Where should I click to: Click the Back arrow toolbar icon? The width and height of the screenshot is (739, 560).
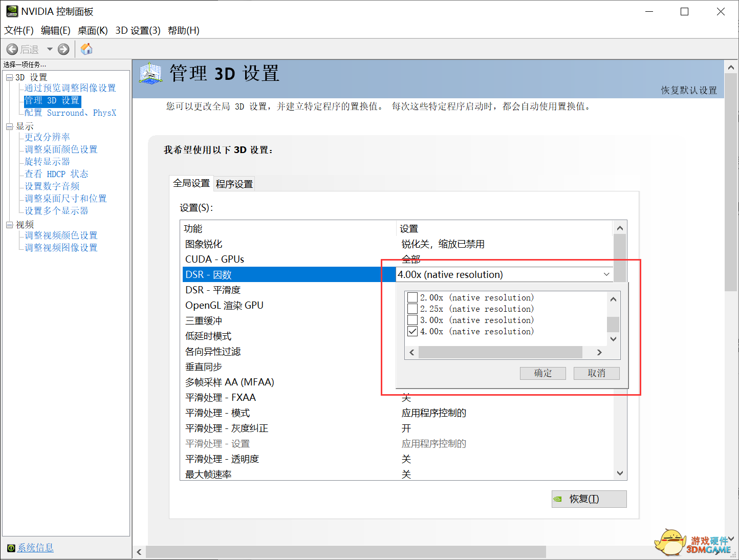(x=12, y=49)
